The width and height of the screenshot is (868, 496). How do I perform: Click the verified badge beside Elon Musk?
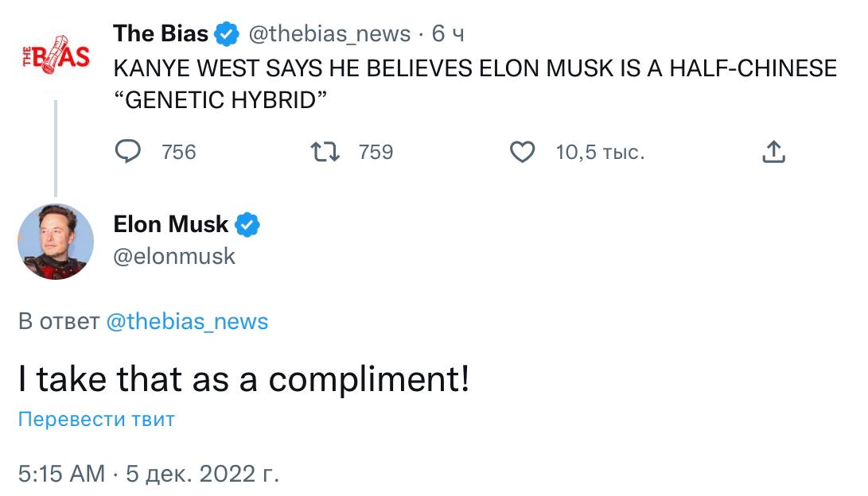click(x=247, y=225)
